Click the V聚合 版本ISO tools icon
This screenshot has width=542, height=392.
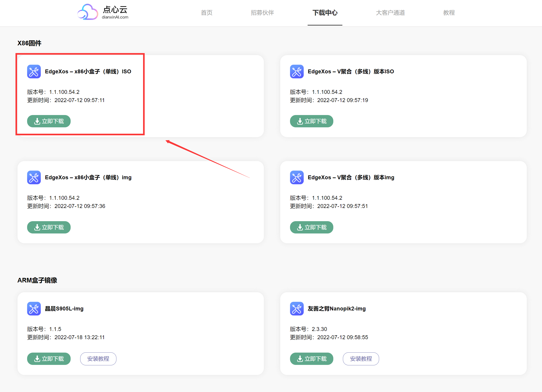pos(297,72)
